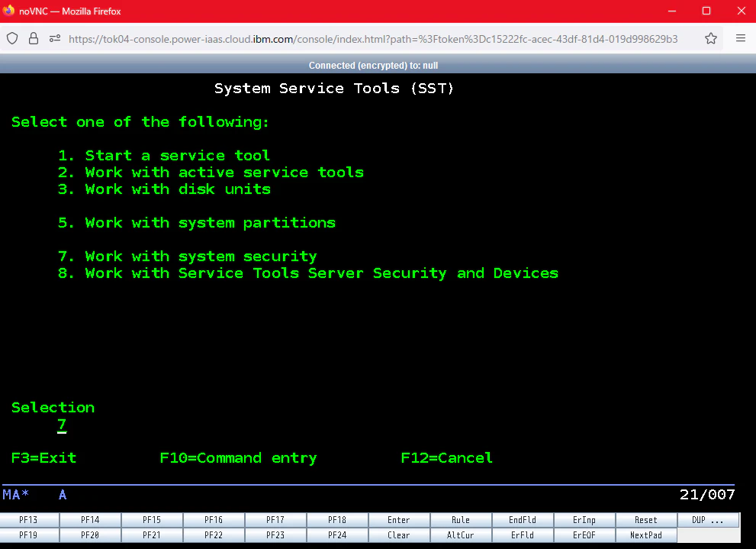756x549 pixels.
Task: Maximize the Firefox window
Action: click(706, 11)
